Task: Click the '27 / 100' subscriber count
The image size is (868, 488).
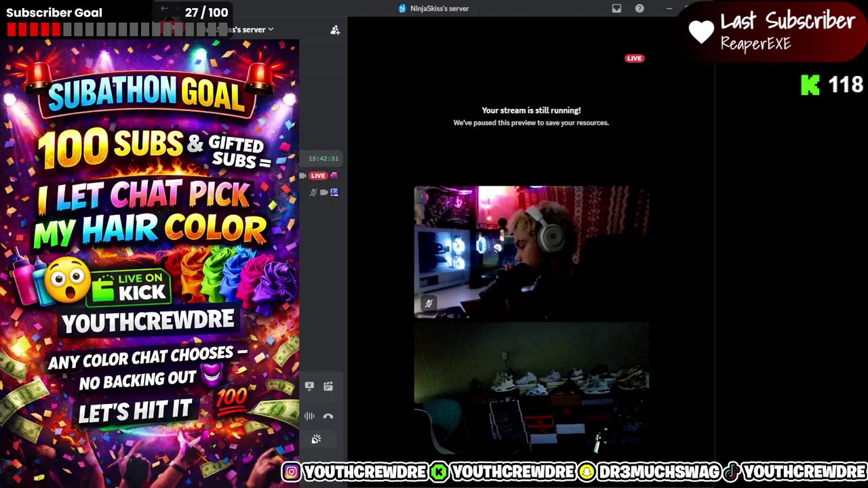Action: (206, 12)
